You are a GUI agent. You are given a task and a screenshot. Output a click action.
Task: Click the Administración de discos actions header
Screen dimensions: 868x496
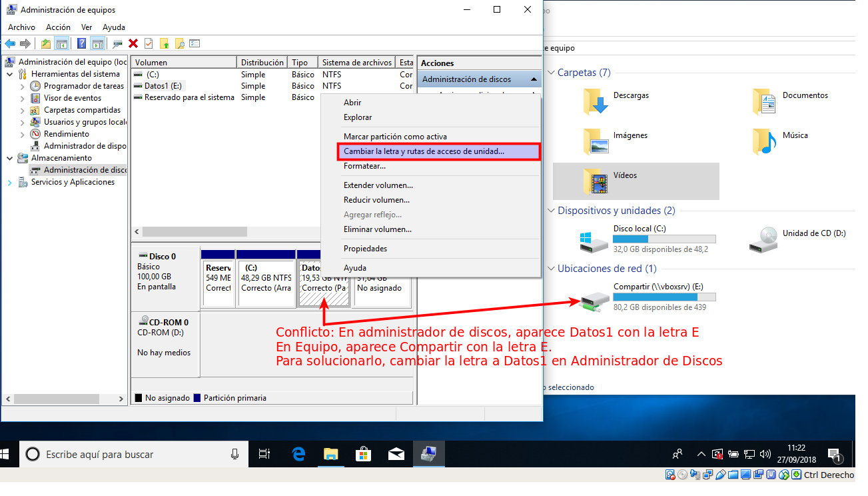(x=479, y=79)
